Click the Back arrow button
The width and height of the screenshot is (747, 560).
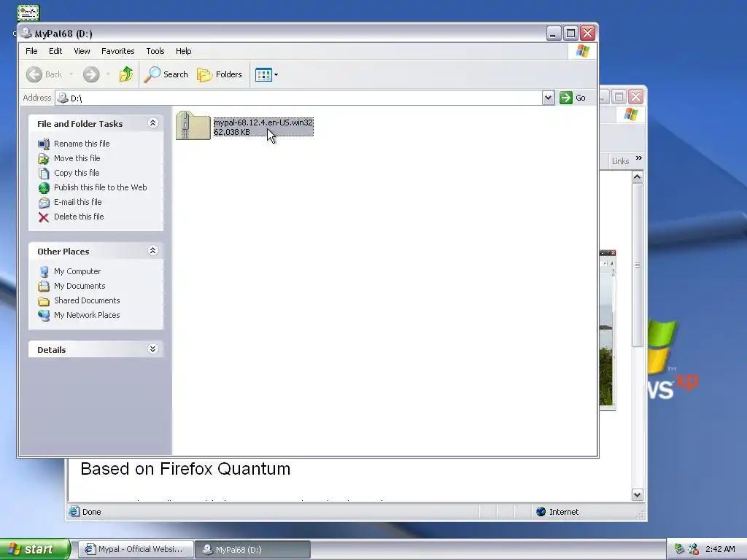(44, 74)
